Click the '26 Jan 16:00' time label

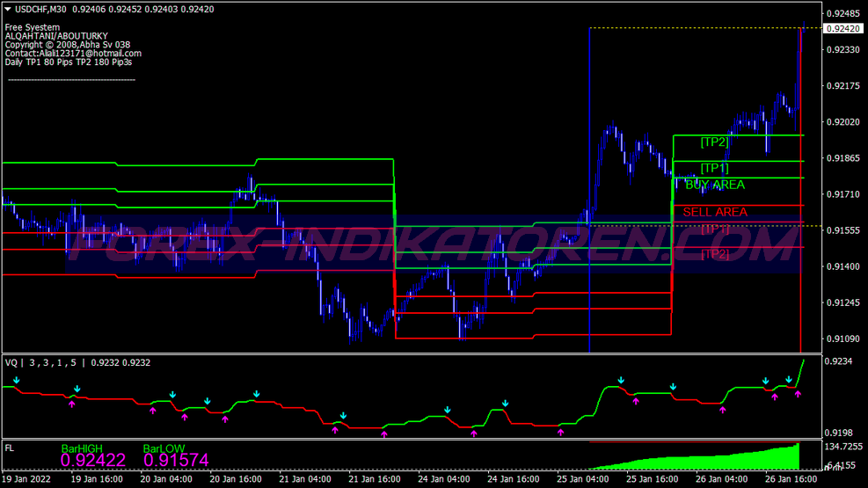(791, 479)
